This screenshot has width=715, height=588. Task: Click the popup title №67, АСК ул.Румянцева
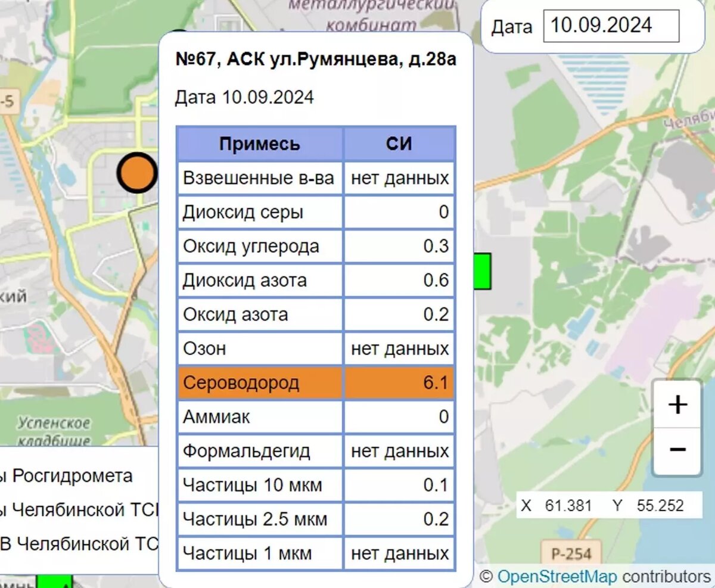tap(316, 60)
